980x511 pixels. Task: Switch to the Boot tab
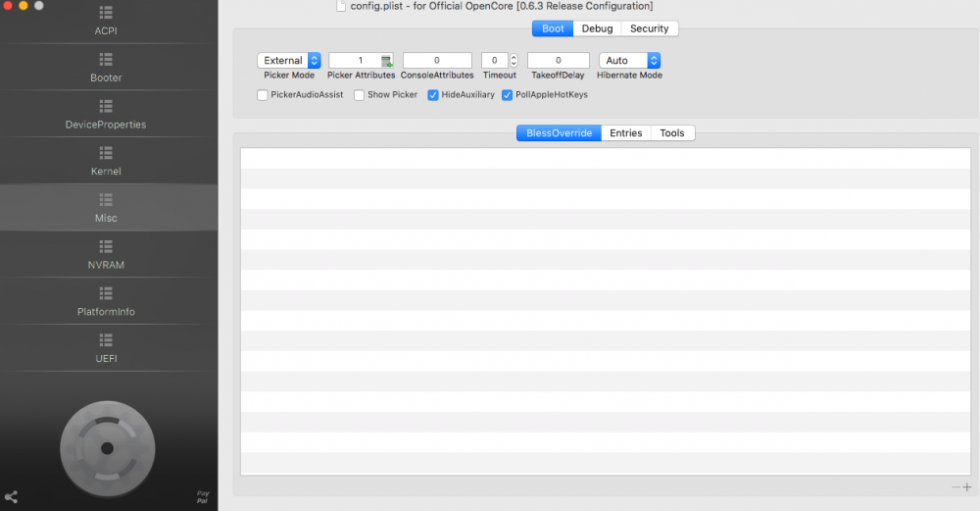coord(553,28)
